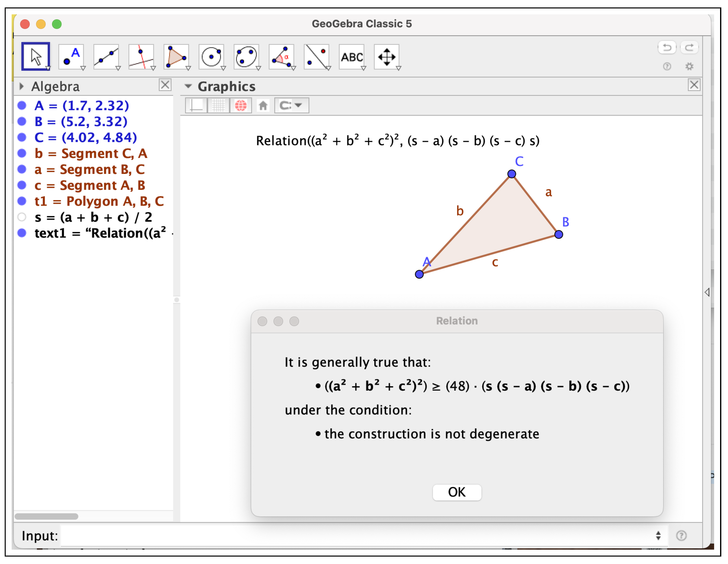Screen dimensions: 728x564
Task: Select the Polygon tool
Action: coord(176,56)
